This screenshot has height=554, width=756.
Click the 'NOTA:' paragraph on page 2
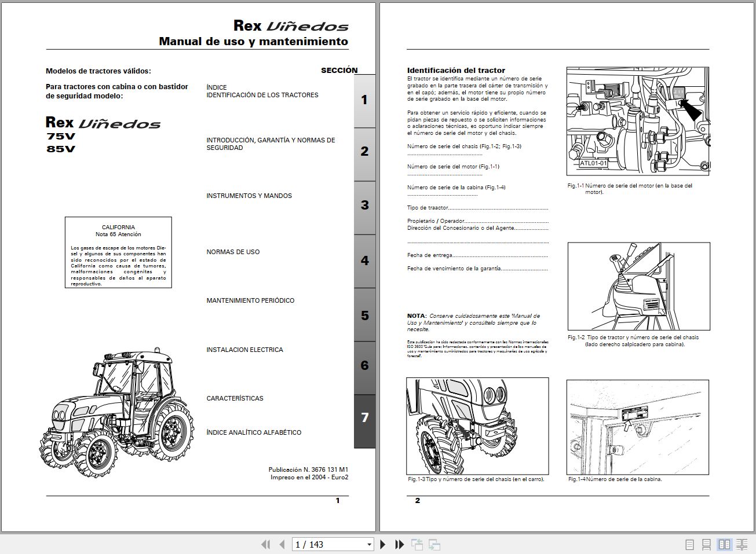(x=473, y=322)
